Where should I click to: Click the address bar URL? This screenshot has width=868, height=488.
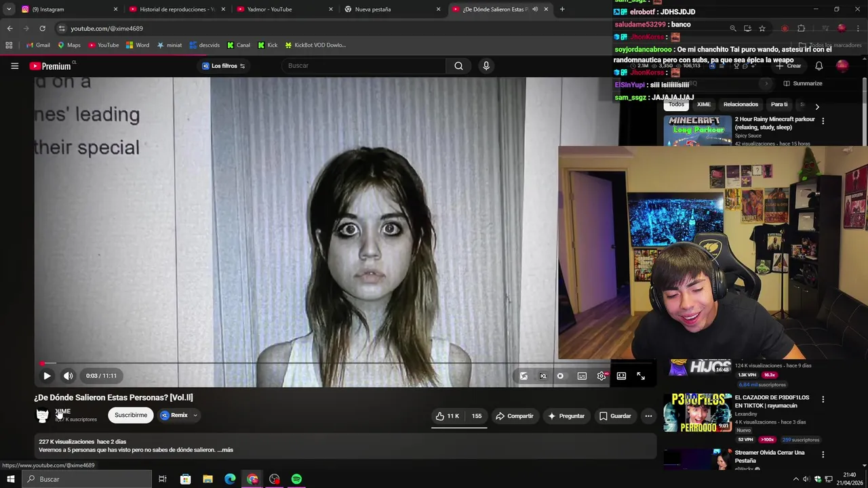click(x=106, y=28)
